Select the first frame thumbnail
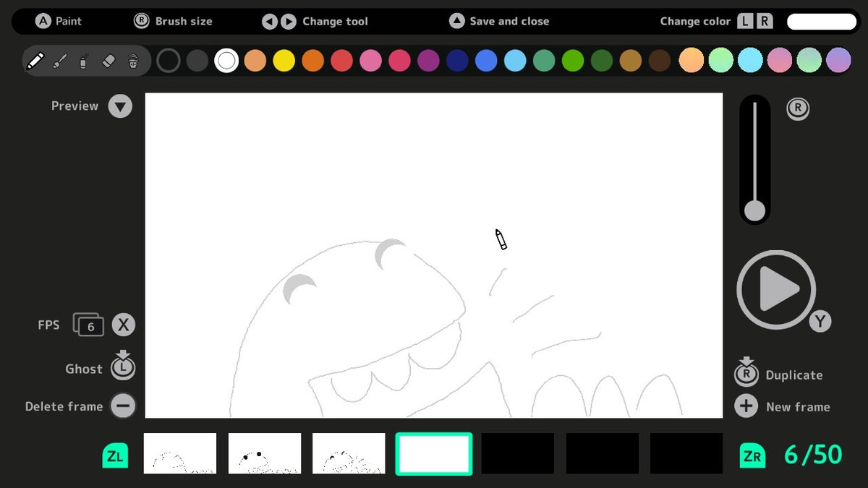Image resolution: width=868 pixels, height=488 pixels. (180, 453)
